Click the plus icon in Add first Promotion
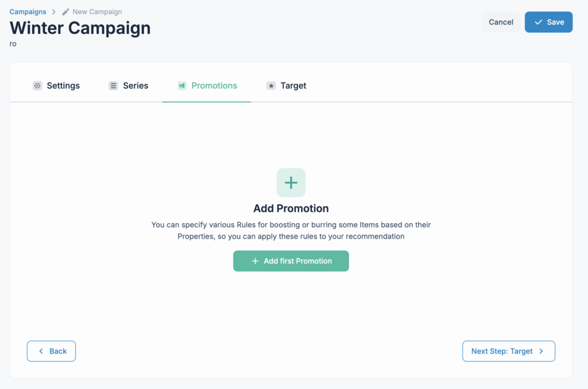 [256, 261]
